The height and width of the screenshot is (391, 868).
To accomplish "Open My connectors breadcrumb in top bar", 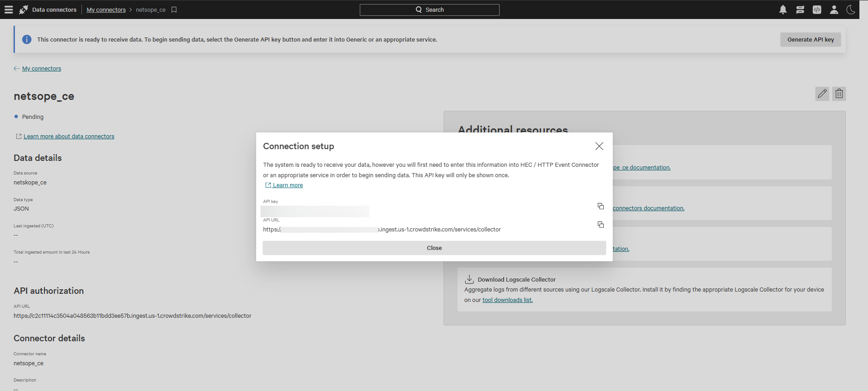I will point(106,9).
